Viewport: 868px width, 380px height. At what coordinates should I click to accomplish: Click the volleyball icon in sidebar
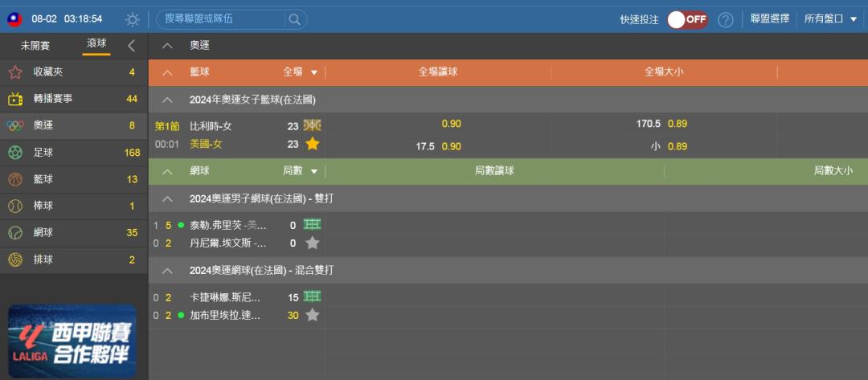point(15,259)
